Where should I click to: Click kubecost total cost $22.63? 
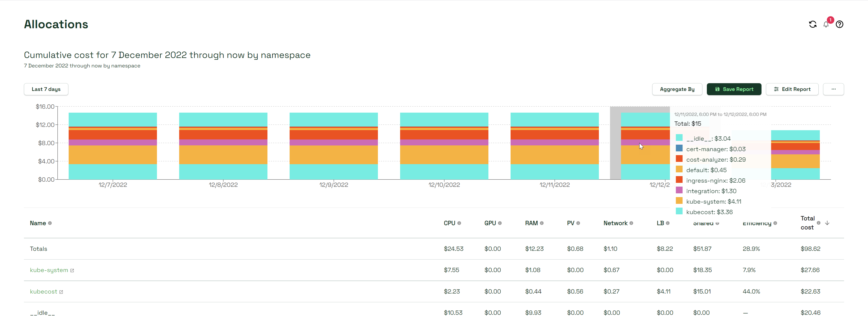coord(810,291)
